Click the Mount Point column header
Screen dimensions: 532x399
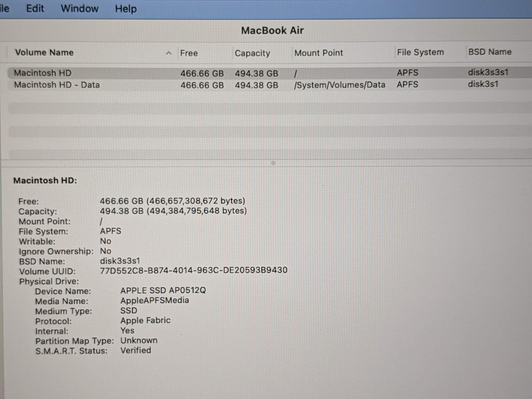click(x=318, y=53)
